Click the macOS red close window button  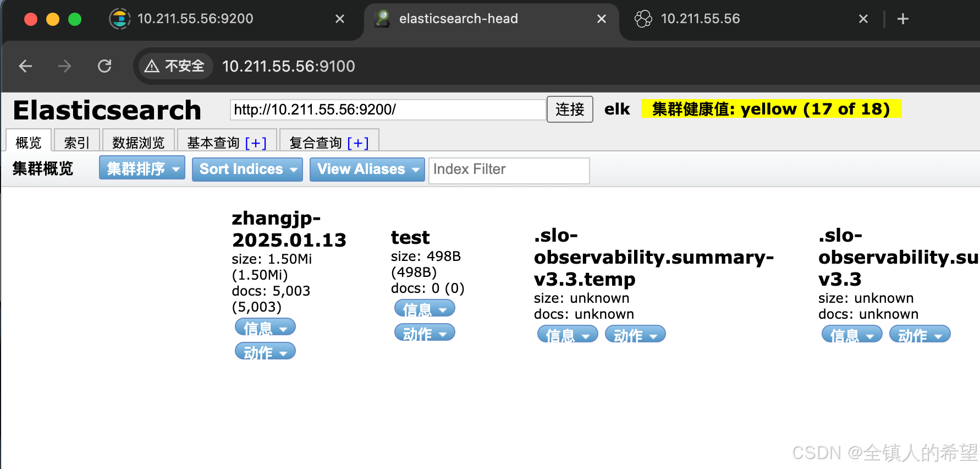(31, 19)
